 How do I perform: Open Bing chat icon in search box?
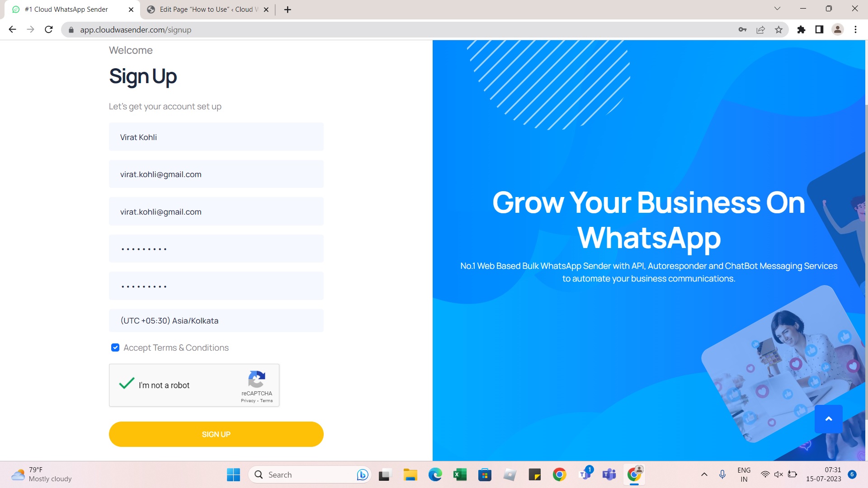pyautogui.click(x=362, y=474)
